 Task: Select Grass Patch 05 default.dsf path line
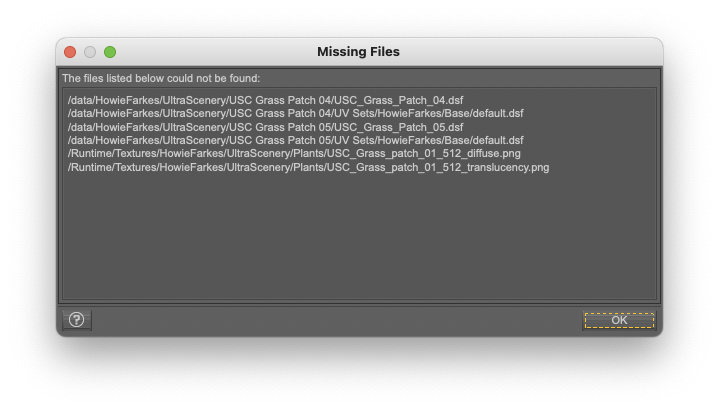click(x=295, y=141)
